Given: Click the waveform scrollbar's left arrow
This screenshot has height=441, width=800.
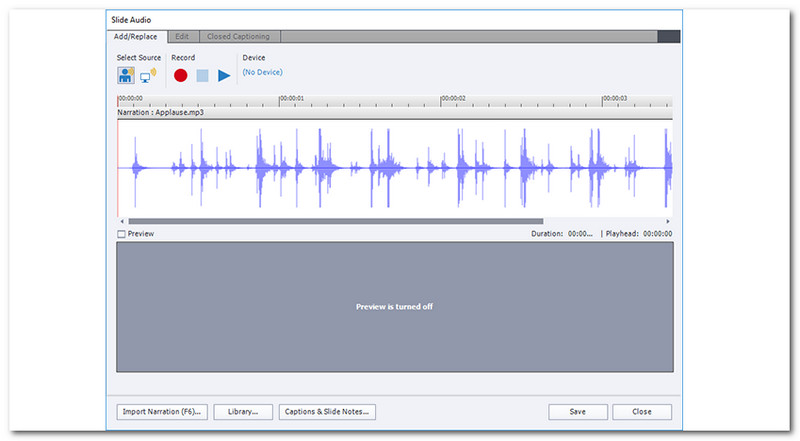Looking at the screenshot, I should coord(122,221).
